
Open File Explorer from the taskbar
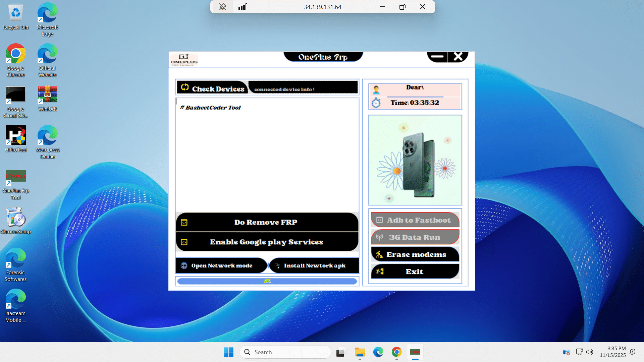[360, 352]
